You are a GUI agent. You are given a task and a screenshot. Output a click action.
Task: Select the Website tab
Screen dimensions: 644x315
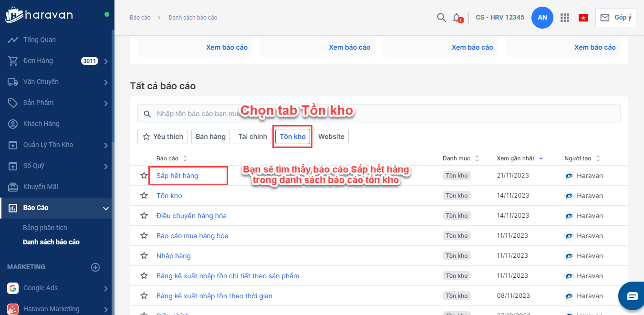331,136
